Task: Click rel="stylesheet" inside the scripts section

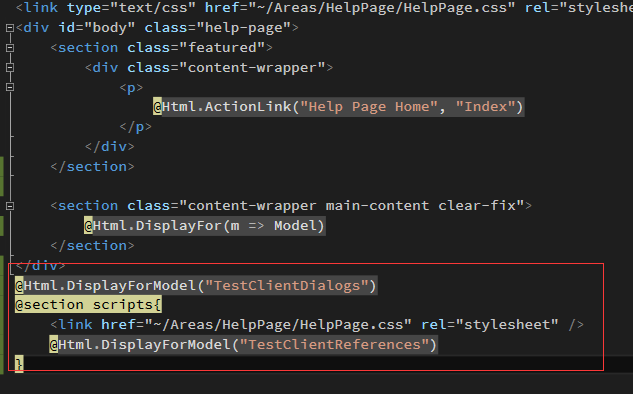Action: pos(490,325)
